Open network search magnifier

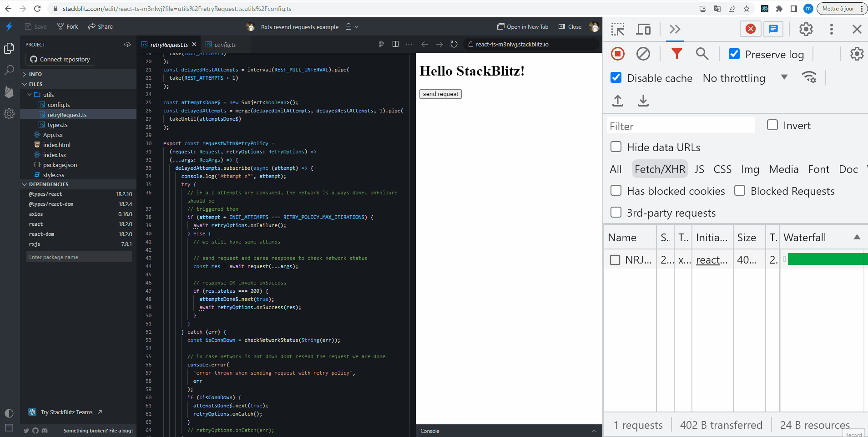coord(702,54)
